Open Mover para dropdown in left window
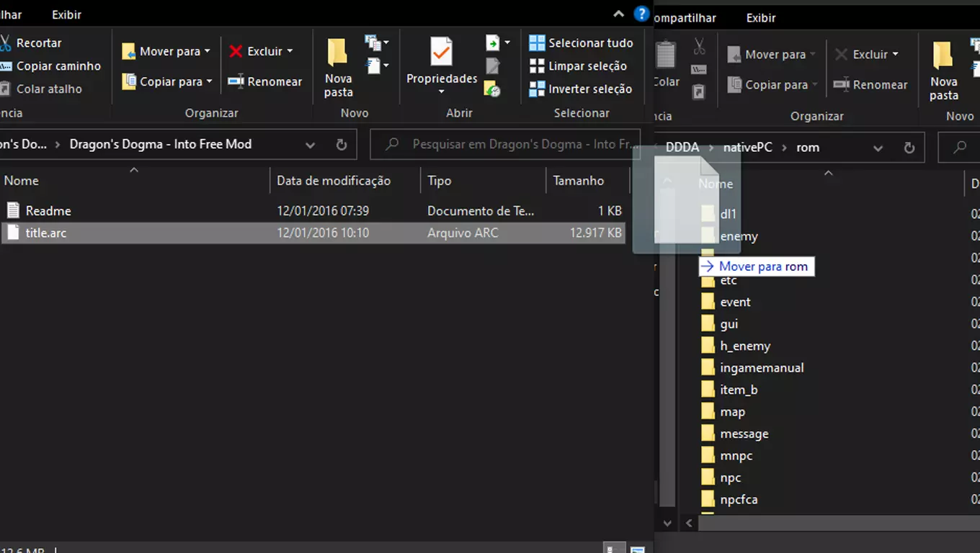 (x=166, y=51)
